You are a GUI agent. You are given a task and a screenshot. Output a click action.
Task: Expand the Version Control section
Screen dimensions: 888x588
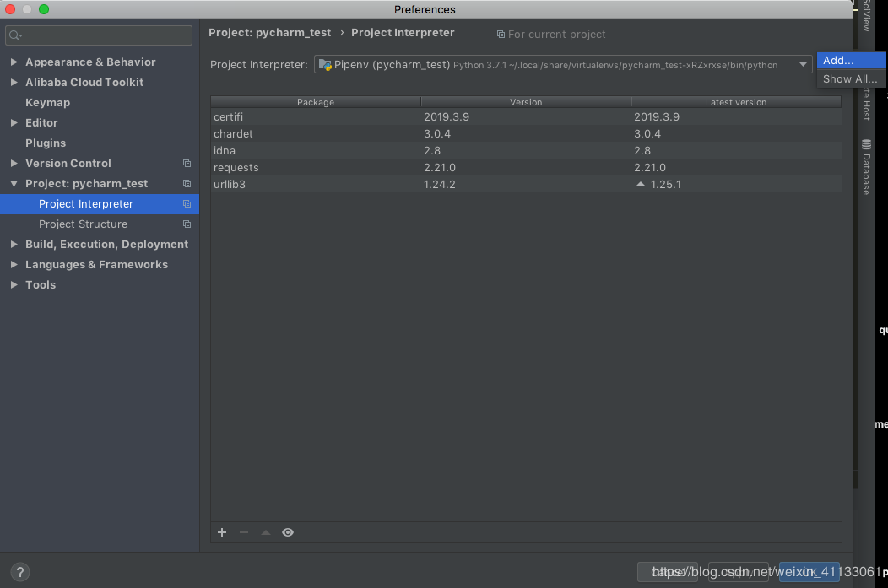coord(14,164)
